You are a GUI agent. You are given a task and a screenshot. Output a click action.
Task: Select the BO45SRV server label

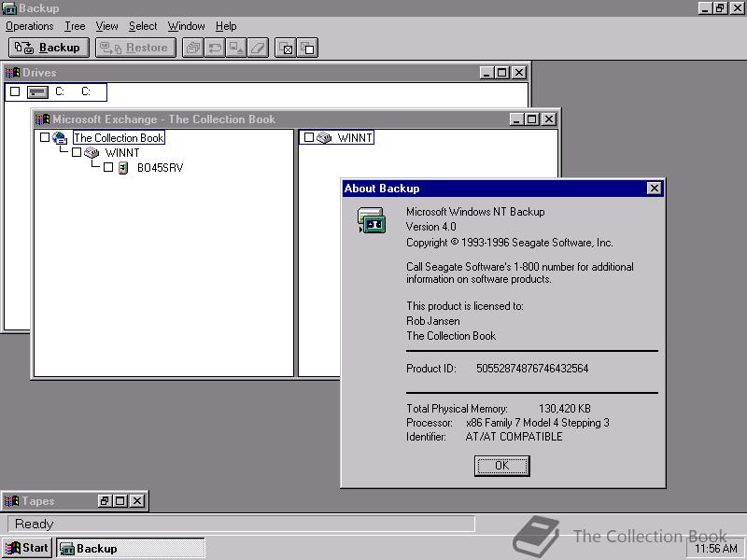[160, 168]
